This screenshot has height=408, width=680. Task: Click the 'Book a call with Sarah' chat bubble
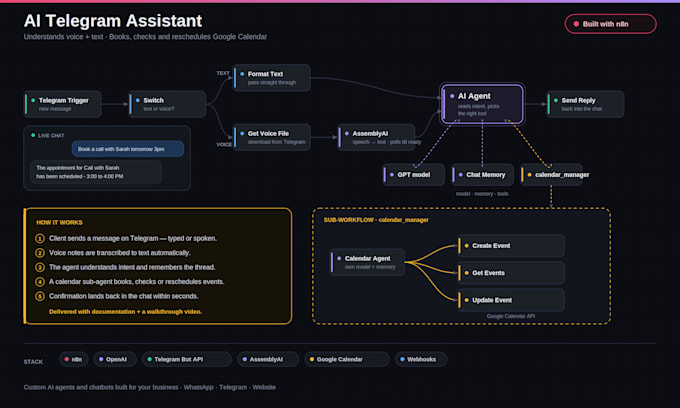128,149
